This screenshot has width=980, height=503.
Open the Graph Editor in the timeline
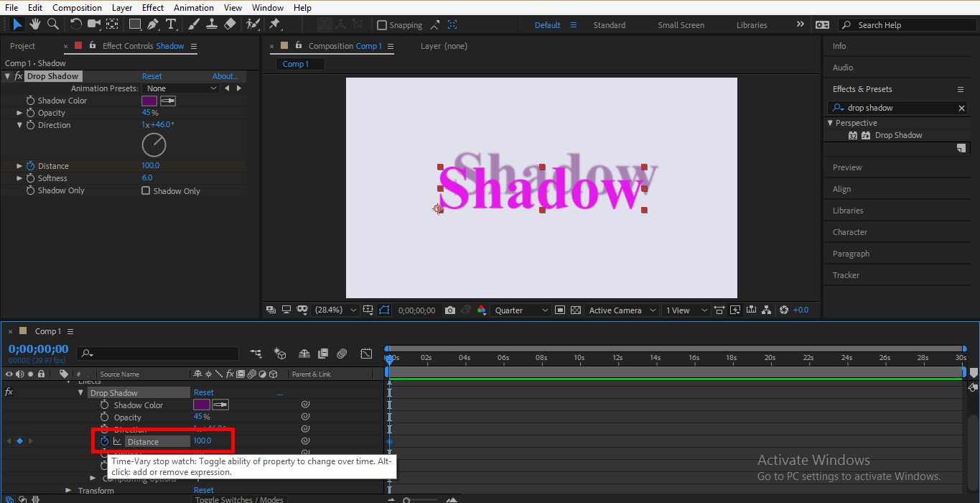366,353
